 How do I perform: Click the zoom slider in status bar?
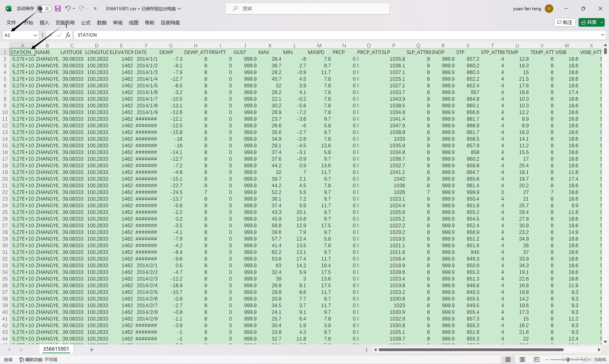click(568, 359)
